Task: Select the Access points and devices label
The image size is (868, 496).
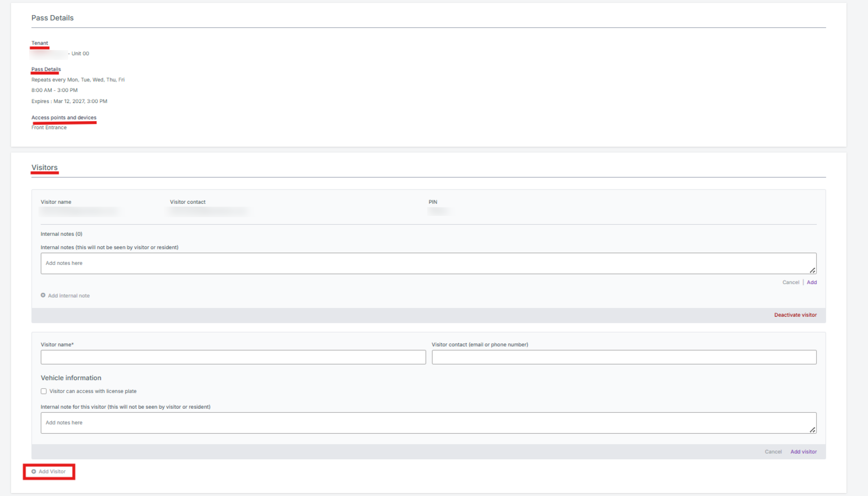Action: click(64, 118)
